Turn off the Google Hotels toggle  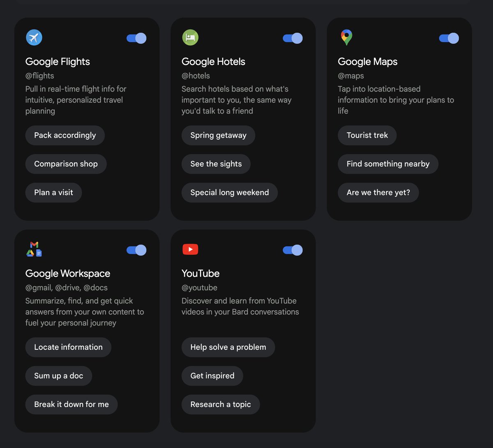tap(293, 38)
